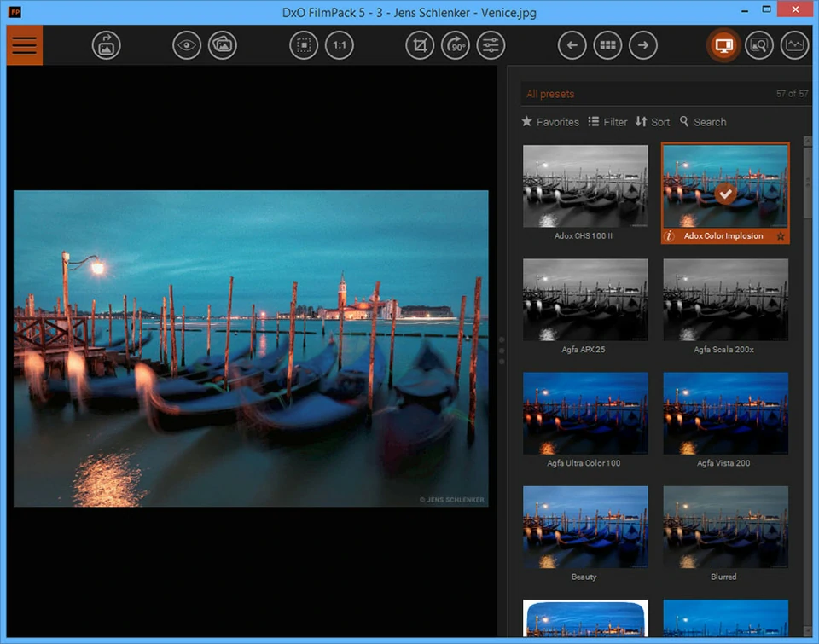Screen dimensions: 819x644
Task: Open the adjustment sliders settings panel
Action: [491, 45]
